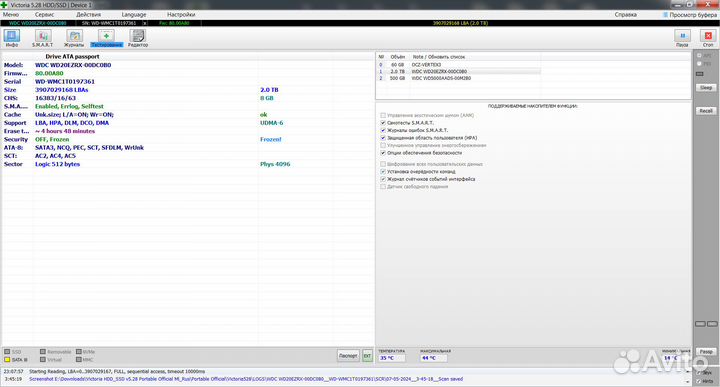
Task: Click the Recall button
Action: pos(706,111)
